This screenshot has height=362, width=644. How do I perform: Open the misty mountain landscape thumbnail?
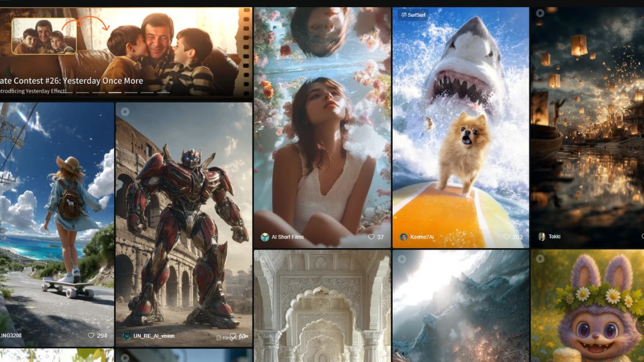pos(460,306)
